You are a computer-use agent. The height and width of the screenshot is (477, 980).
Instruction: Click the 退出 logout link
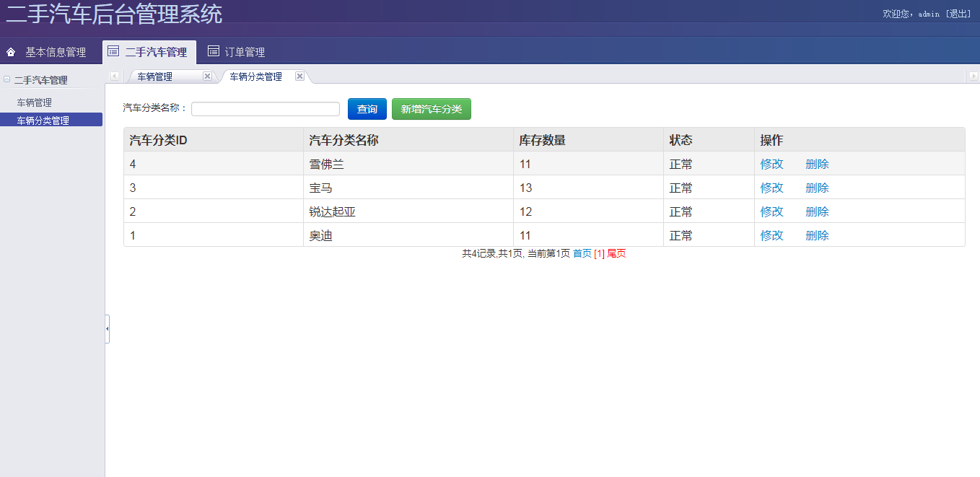958,14
